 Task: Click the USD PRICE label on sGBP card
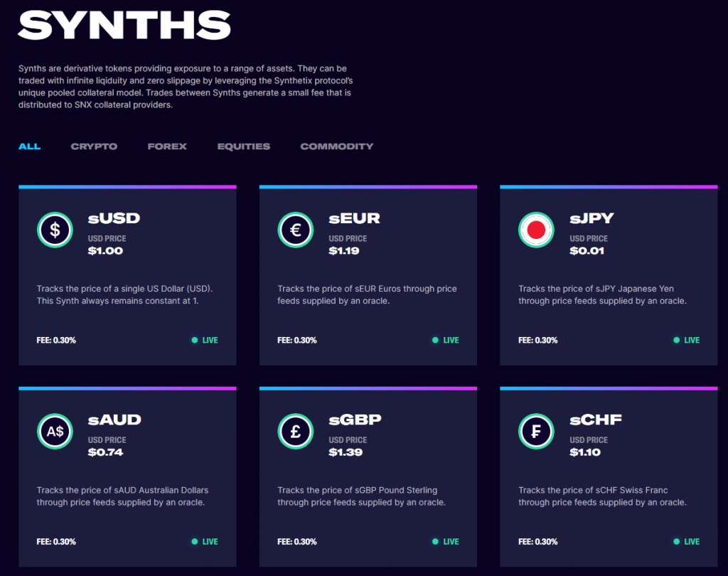[x=348, y=440]
